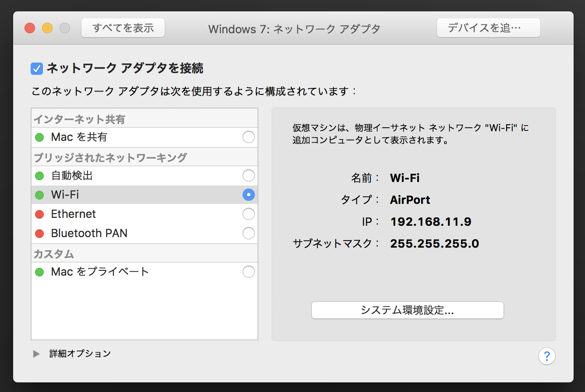Click the blue help question mark icon
This screenshot has height=392, width=585.
coord(546,356)
